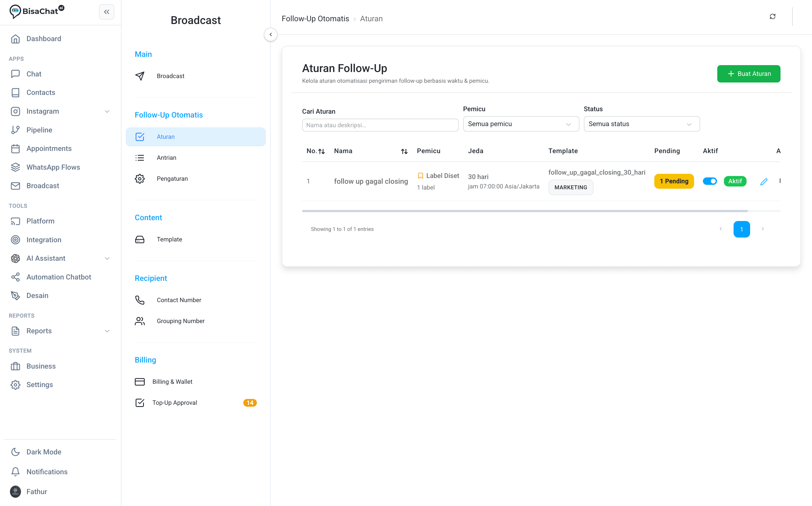Click the Buat Aturan button

click(748, 74)
